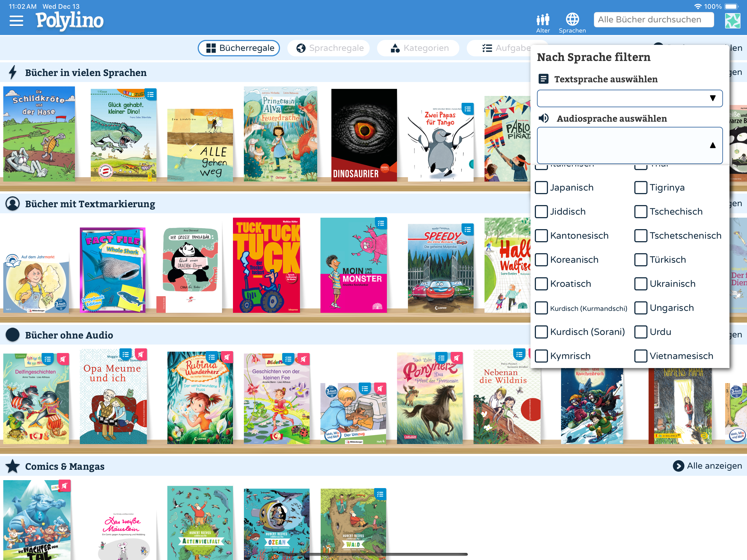
Task: Click the text icon beside Textsprache auswählen
Action: coord(543,79)
